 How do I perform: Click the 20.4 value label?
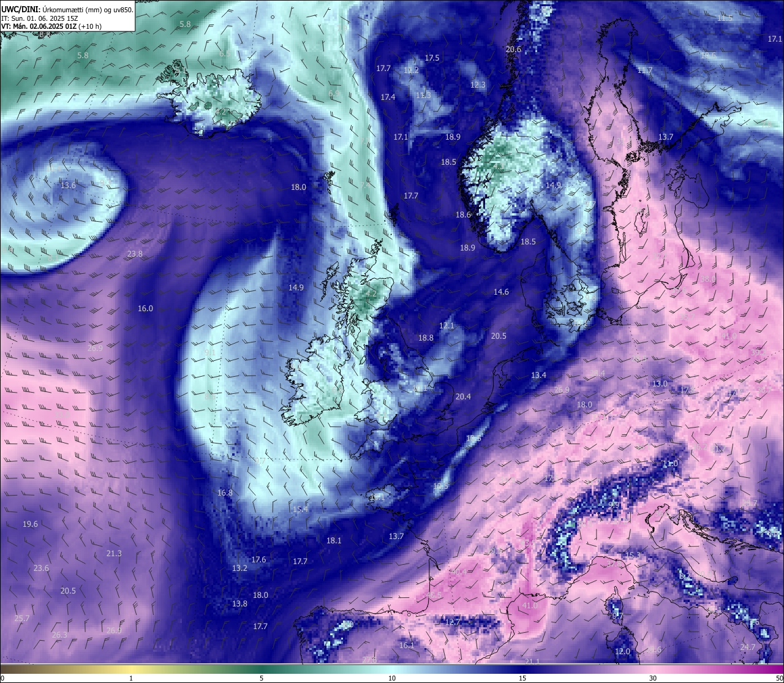[x=463, y=396]
